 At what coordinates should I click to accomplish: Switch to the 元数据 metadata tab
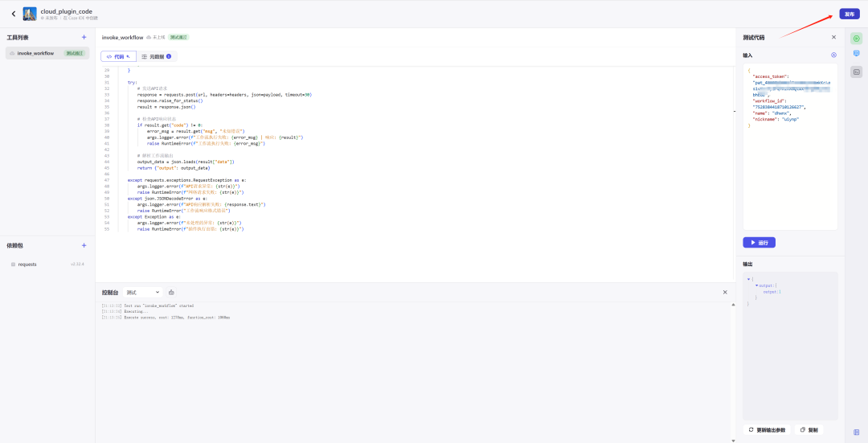point(156,56)
